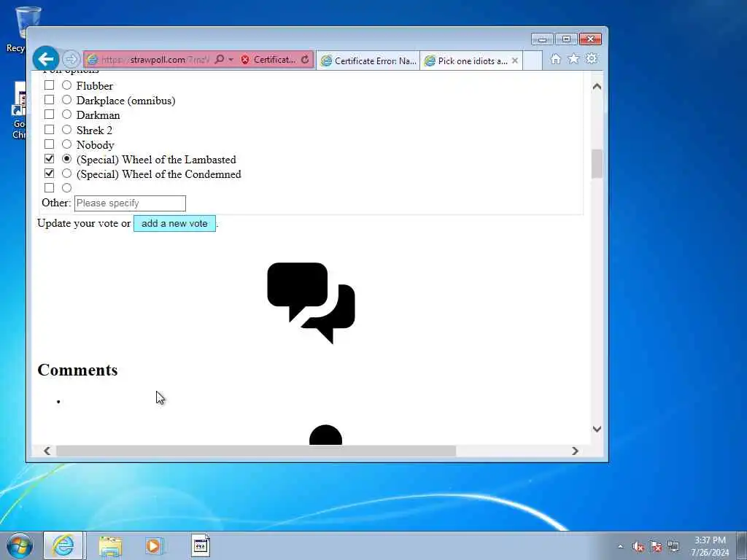Viewport: 747px width, 560px height.
Task: Click the scroll down arrow of page
Action: (x=597, y=429)
